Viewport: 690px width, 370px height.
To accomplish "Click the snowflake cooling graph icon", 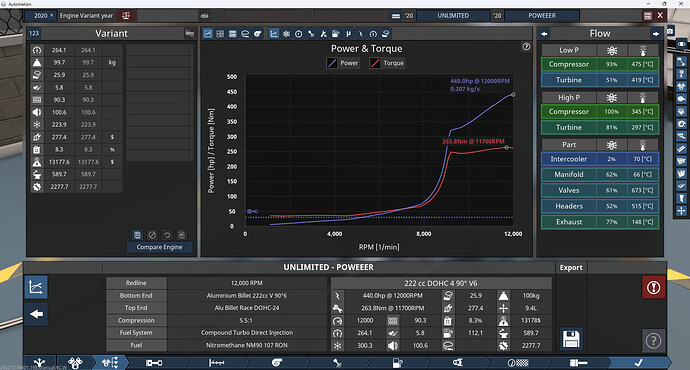I will tap(286, 33).
